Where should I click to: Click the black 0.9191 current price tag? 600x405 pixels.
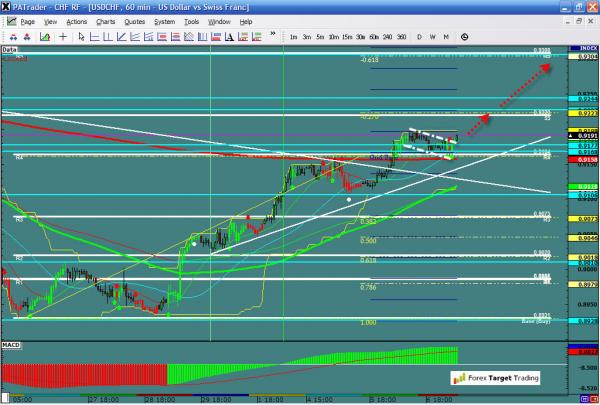[x=584, y=136]
